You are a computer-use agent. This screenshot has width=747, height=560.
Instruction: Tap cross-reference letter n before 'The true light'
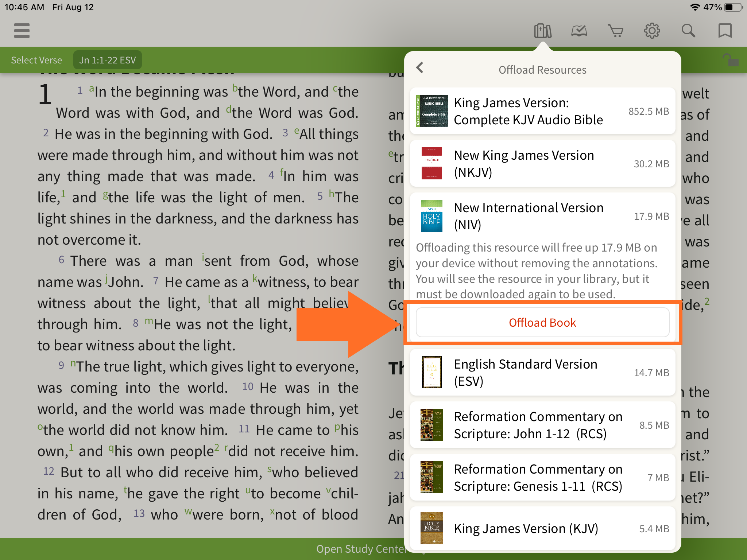(x=73, y=363)
